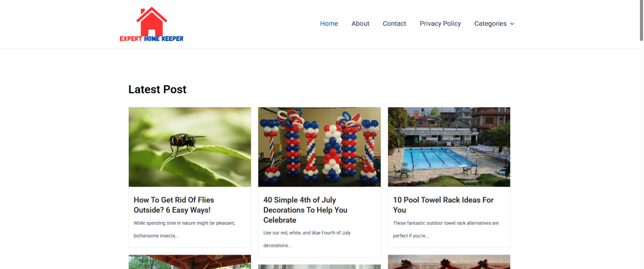Open the Categories menu
644x269 pixels.
pos(494,23)
